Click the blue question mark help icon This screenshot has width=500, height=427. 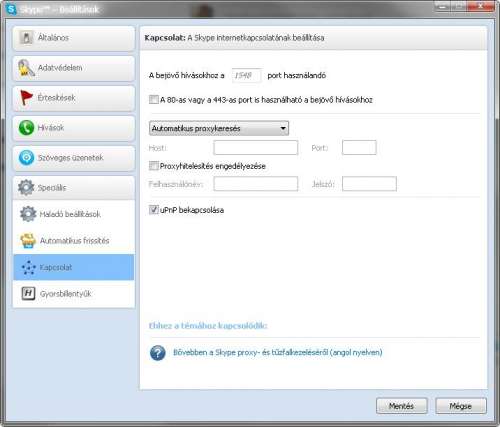click(158, 353)
